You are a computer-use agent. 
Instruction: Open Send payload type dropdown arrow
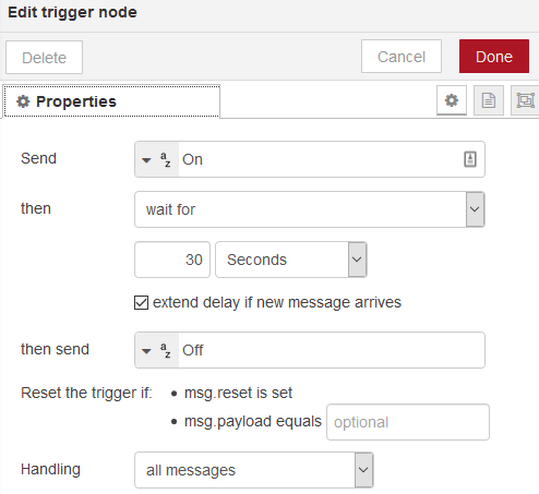pyautogui.click(x=146, y=160)
